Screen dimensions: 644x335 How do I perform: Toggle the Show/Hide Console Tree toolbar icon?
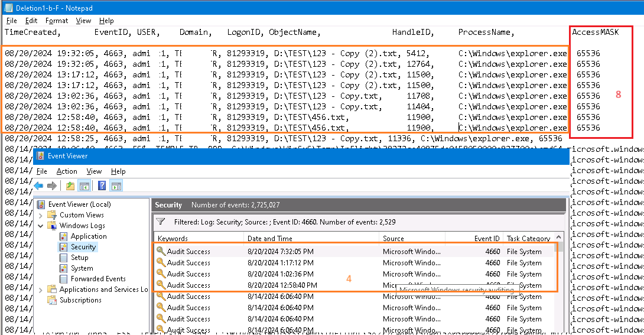pyautogui.click(x=84, y=186)
